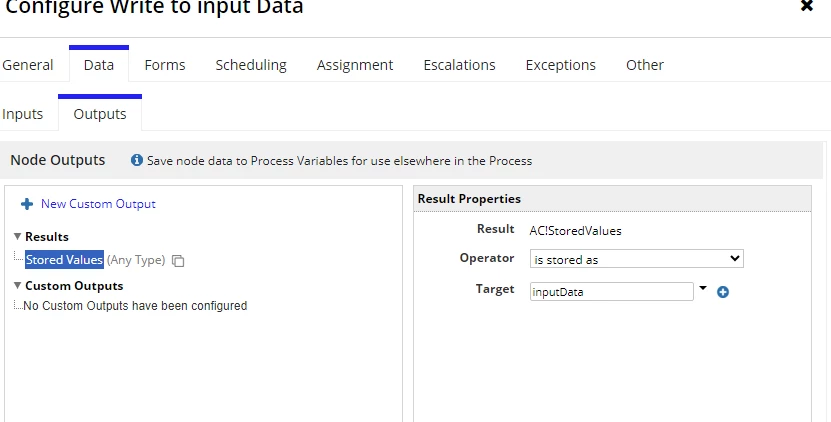
Task: Click the info icon beside Node Outputs
Action: (x=137, y=160)
